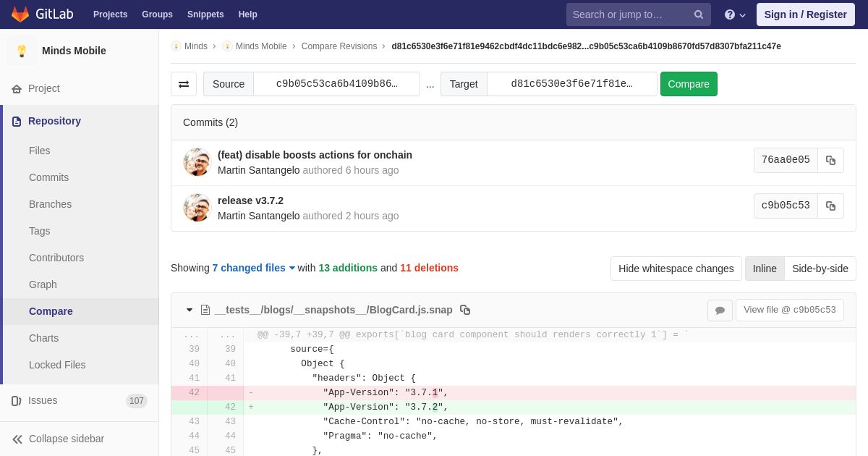Open Files in the repository sidebar
Viewport: 868px width, 456px height.
click(x=40, y=151)
